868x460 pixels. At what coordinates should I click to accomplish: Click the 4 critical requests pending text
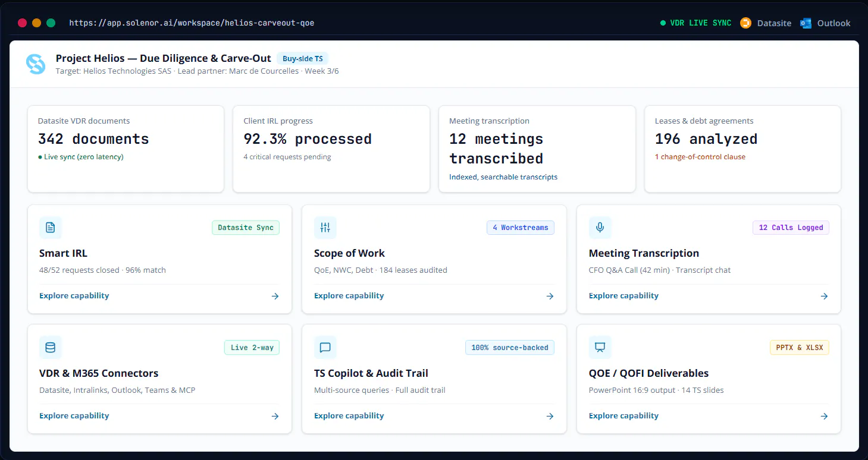click(287, 157)
